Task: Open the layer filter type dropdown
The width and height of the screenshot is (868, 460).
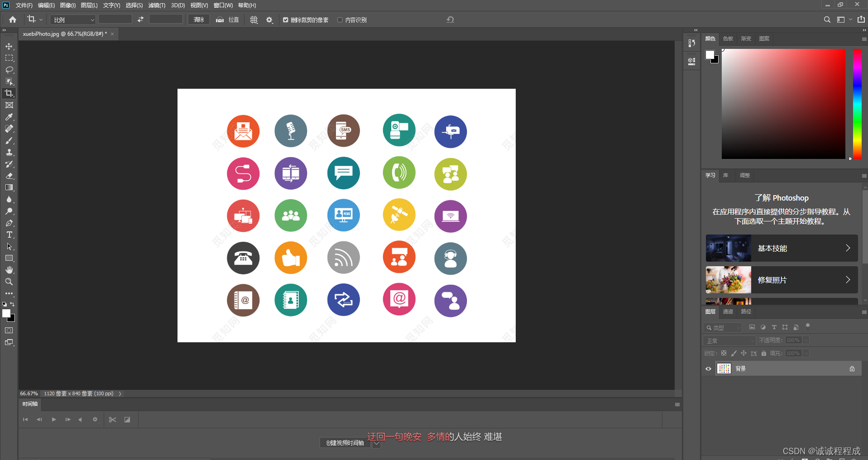Action: [723, 327]
